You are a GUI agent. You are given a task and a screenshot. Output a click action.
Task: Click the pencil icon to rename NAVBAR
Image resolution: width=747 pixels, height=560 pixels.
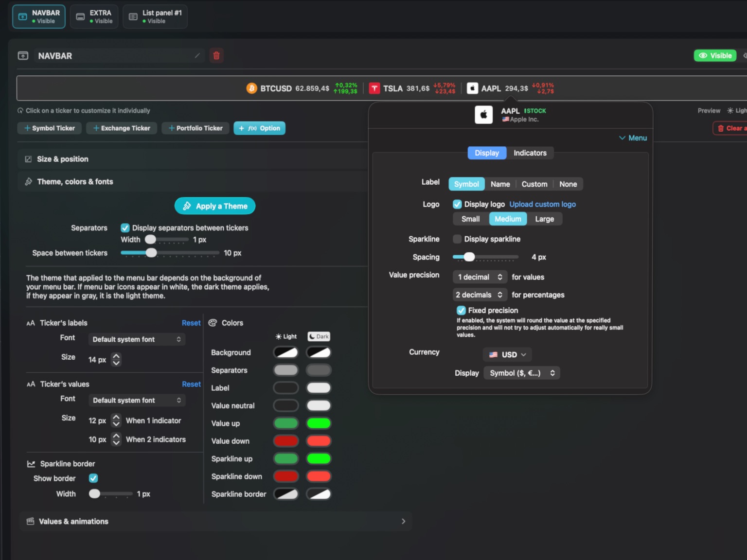(x=197, y=55)
